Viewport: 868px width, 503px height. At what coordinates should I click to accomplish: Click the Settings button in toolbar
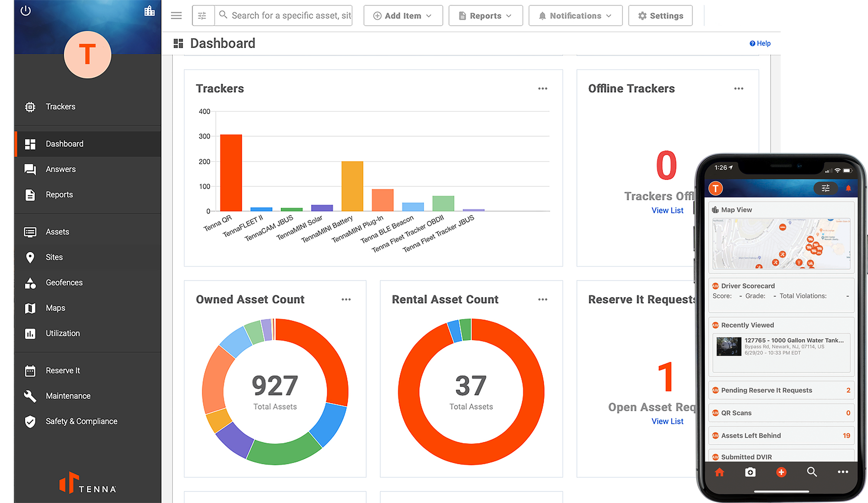click(659, 15)
